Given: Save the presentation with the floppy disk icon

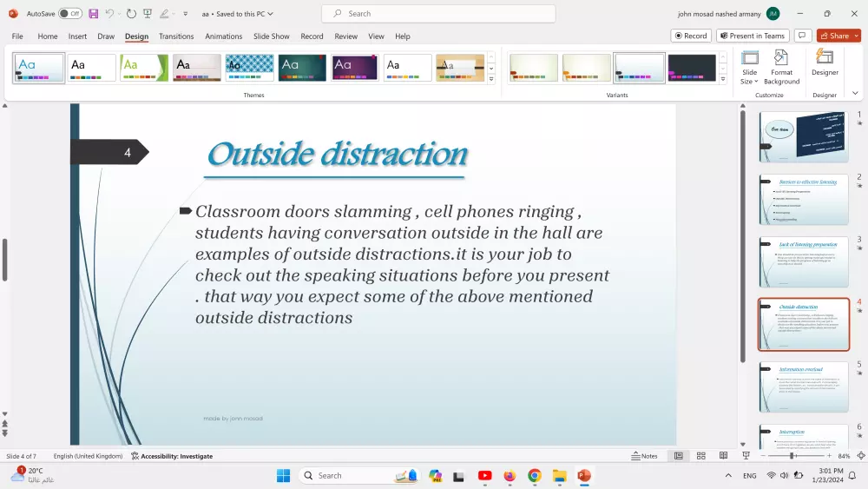Looking at the screenshot, I should coord(93,14).
